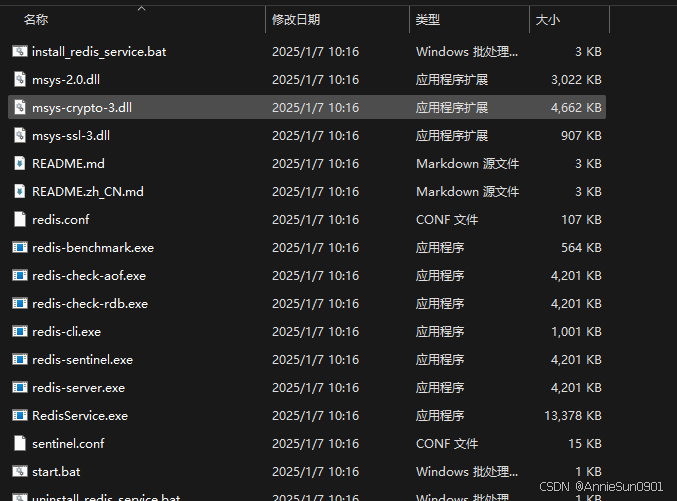Click the 1,001 KB size of redis-cli.exe
This screenshot has height=501, width=677.
pyautogui.click(x=576, y=332)
